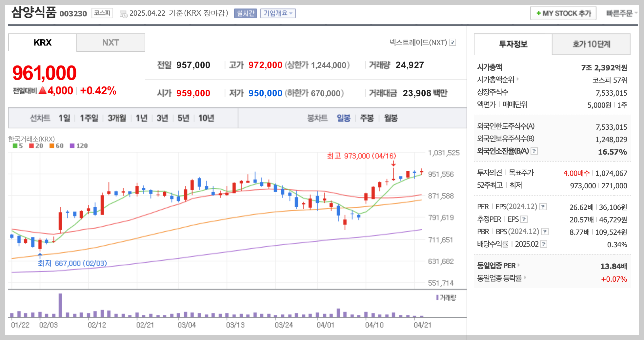Click the 거래량 value 24,927
The width and height of the screenshot is (644, 340).
(x=410, y=65)
